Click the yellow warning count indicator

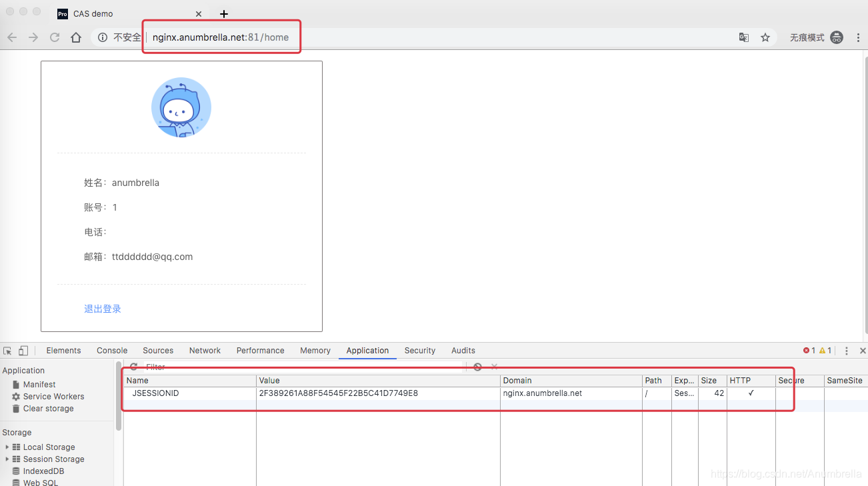[825, 351]
